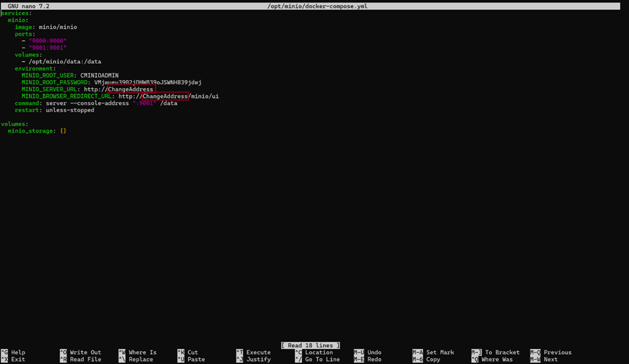The width and height of the screenshot is (629, 364).
Task: Click the restart: unless-stopped line
Action: click(x=54, y=110)
